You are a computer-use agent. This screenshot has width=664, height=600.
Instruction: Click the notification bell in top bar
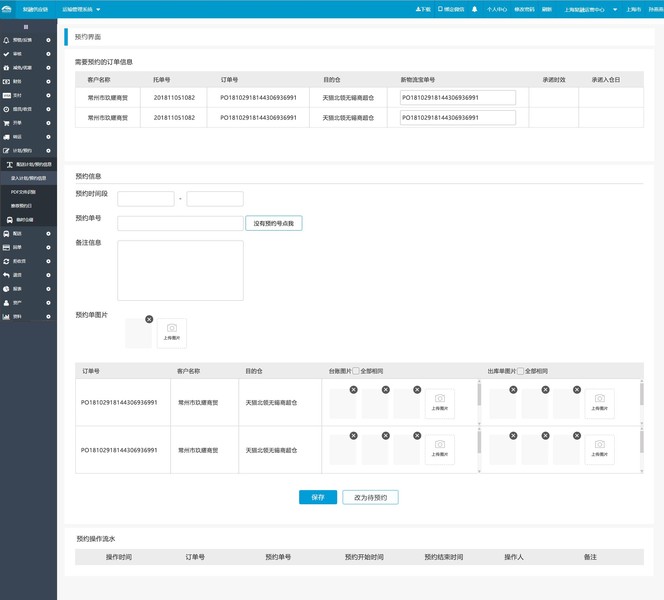pyautogui.click(x=474, y=9)
